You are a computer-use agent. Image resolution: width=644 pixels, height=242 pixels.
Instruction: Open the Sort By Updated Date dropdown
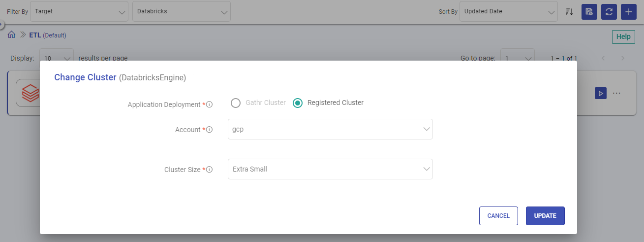(509, 11)
